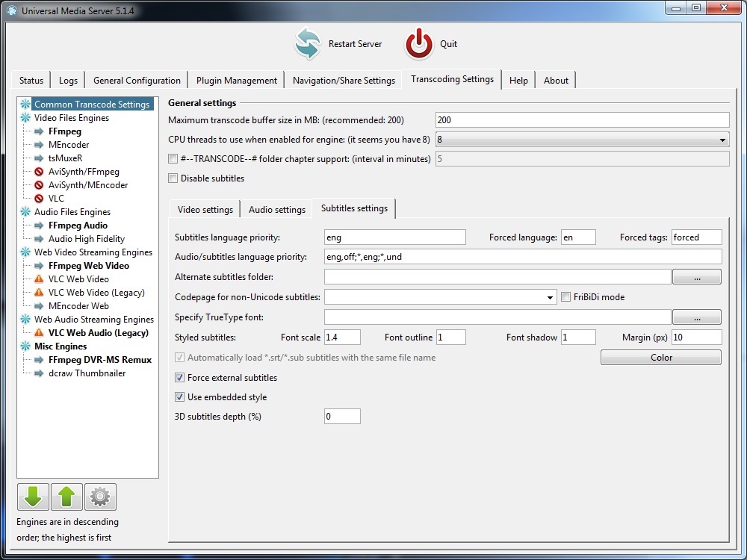Click the VLC Web Audio (Legacy) warning icon
747x560 pixels.
tap(39, 333)
